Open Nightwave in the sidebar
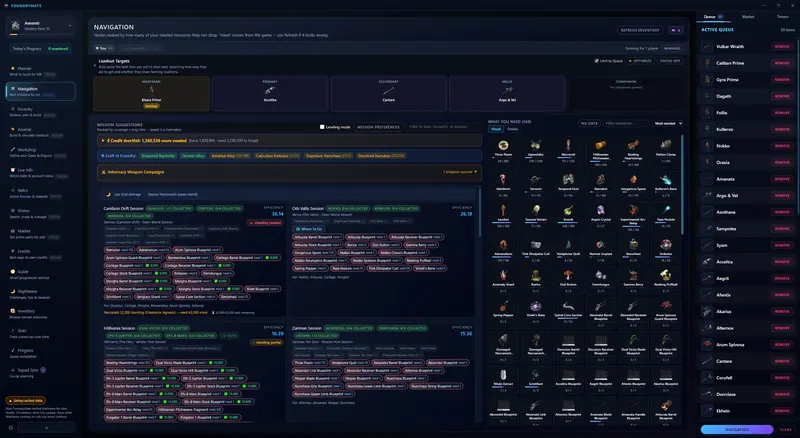 point(40,294)
